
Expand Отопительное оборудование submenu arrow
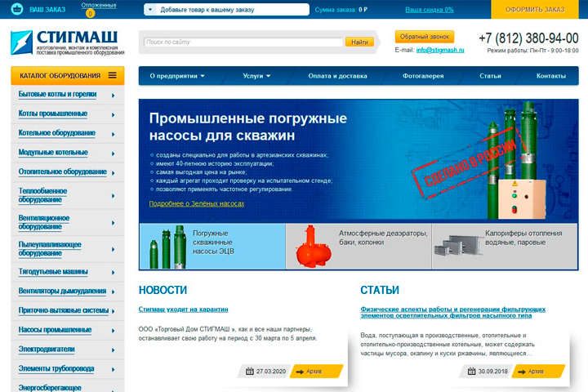click(x=113, y=173)
